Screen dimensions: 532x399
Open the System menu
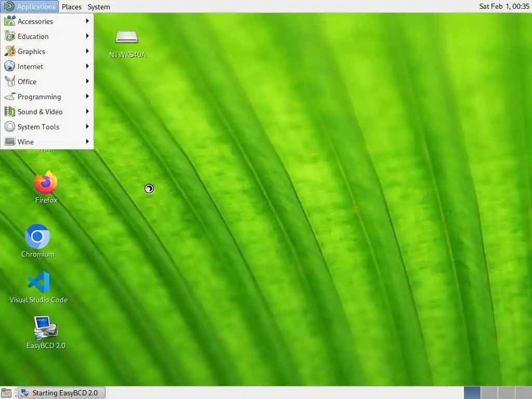coord(99,7)
